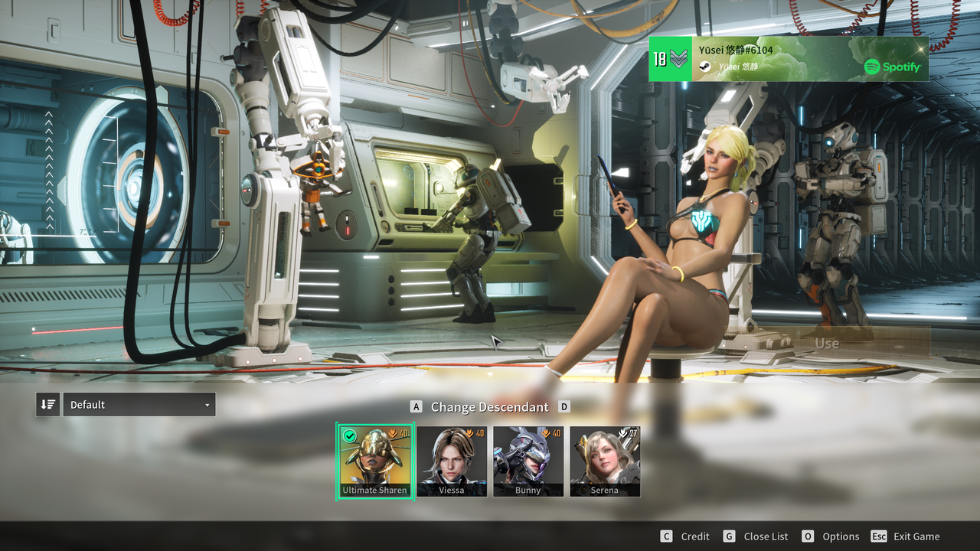Open Credit at the bottom bar
The height and width of the screenshot is (551, 980).
pyautogui.click(x=695, y=536)
